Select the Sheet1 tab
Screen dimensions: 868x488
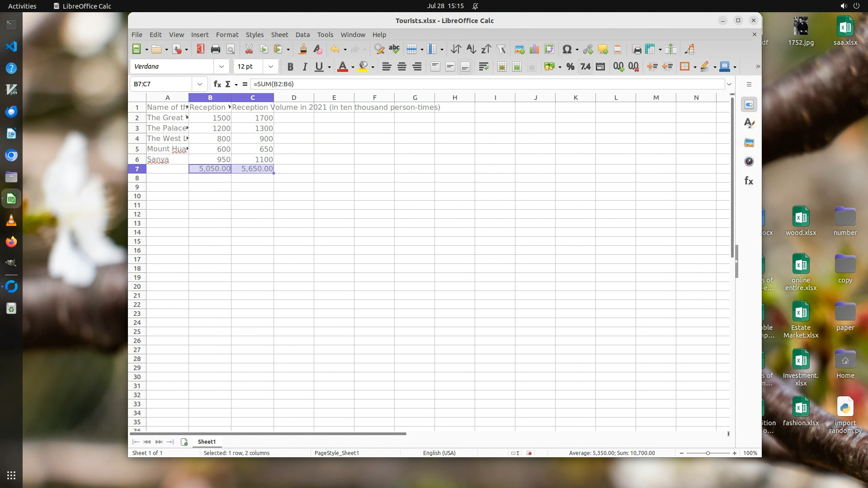[x=207, y=442]
